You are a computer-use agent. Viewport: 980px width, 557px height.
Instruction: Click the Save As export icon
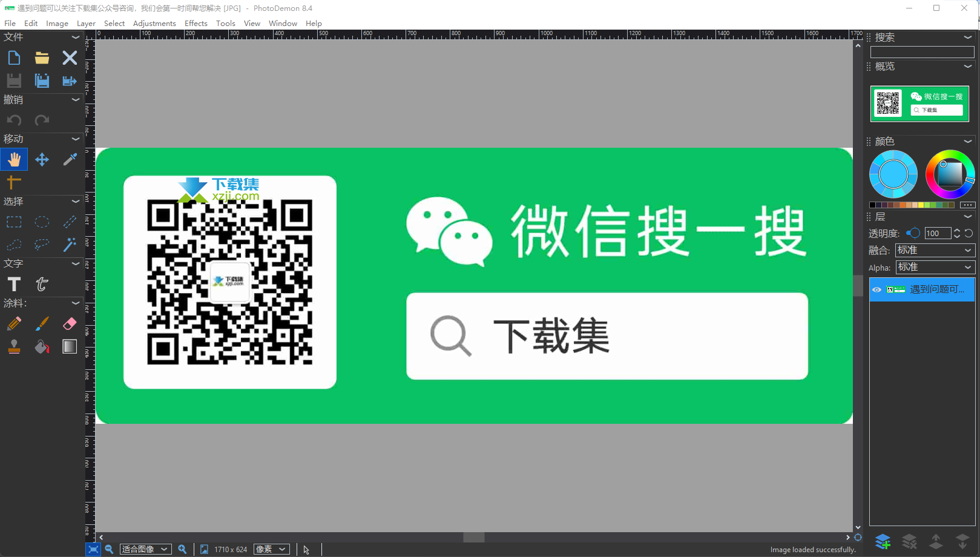coord(70,81)
